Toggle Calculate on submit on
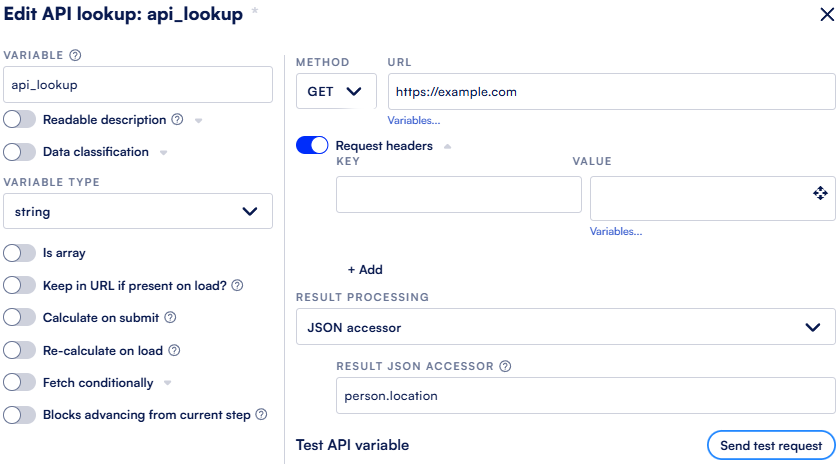The height and width of the screenshot is (464, 840). click(19, 318)
